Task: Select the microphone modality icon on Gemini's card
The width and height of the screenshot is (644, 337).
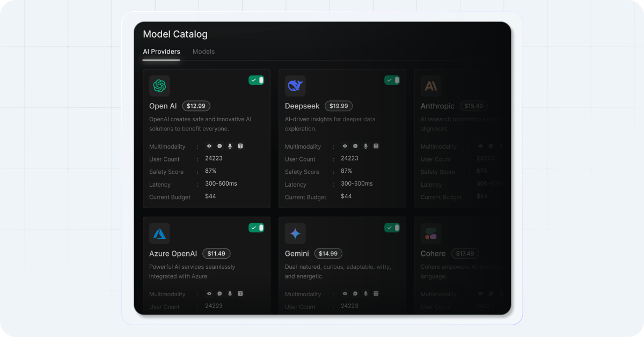Action: point(365,294)
